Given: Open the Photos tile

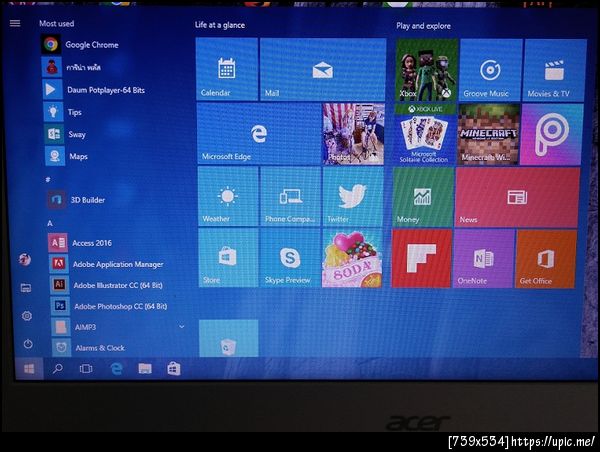Looking at the screenshot, I should pyautogui.click(x=353, y=134).
